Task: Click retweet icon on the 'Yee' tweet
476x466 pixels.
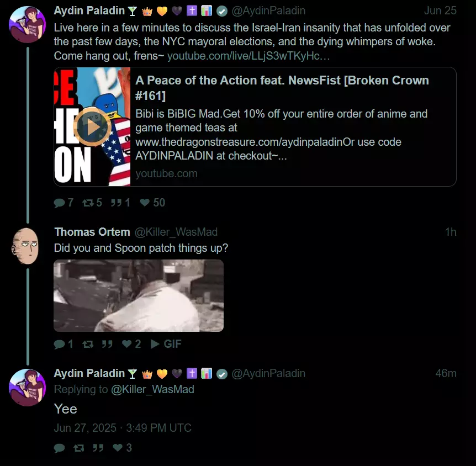Action: 78,448
